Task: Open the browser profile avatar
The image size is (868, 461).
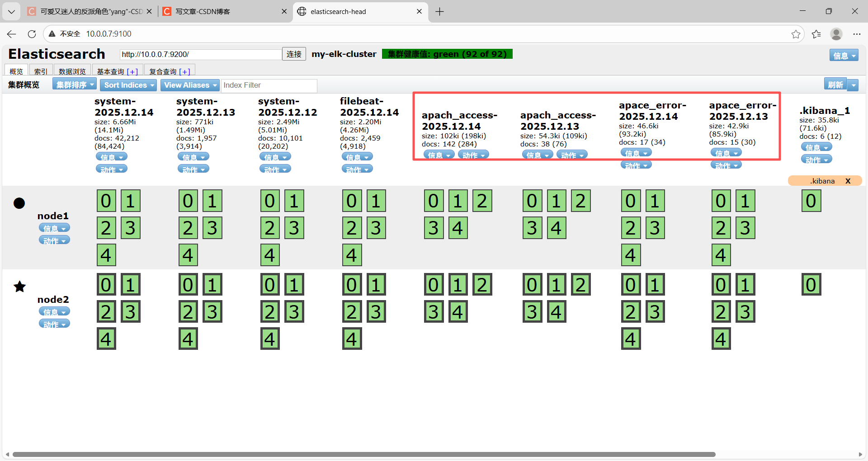Action: click(836, 34)
